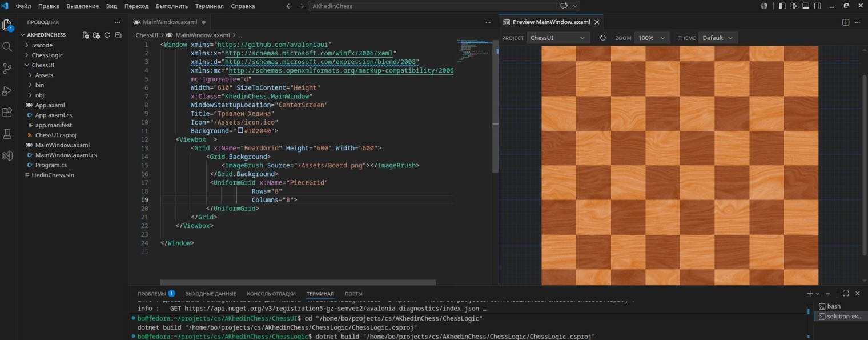Toggle the bottom panel visibility
This screenshot has width=868, height=340.
pos(806,6)
